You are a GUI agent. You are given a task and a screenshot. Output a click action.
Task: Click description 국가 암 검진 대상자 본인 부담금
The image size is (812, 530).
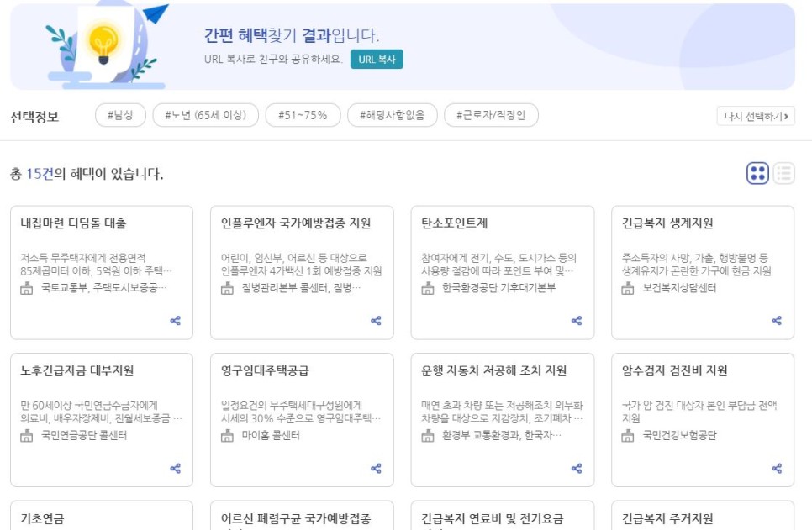[699, 412]
